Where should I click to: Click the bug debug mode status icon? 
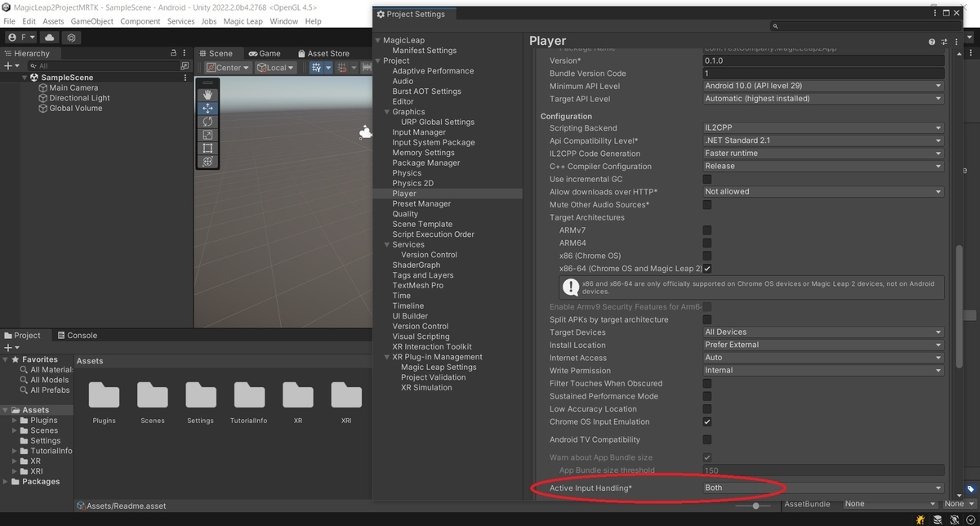[x=920, y=519]
